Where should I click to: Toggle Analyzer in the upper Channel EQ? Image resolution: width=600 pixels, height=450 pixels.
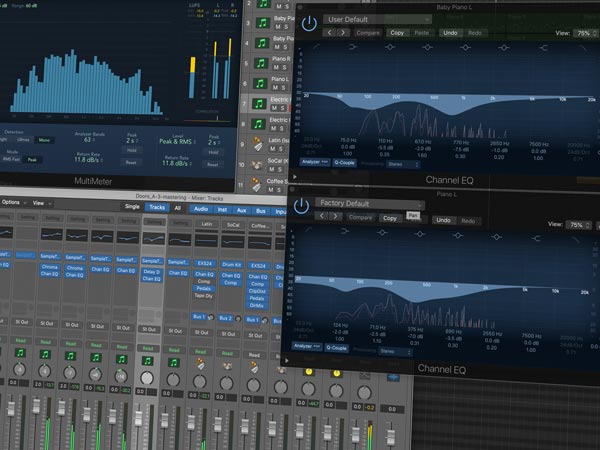(313, 162)
